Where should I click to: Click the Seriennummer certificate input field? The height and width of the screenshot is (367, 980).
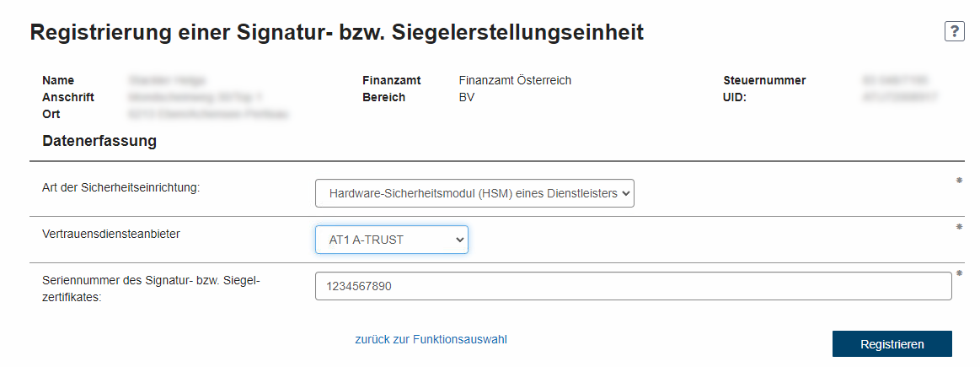633,286
